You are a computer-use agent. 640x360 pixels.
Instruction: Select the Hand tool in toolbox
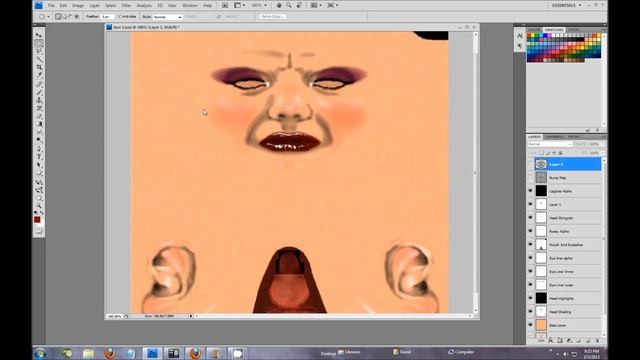click(x=39, y=198)
